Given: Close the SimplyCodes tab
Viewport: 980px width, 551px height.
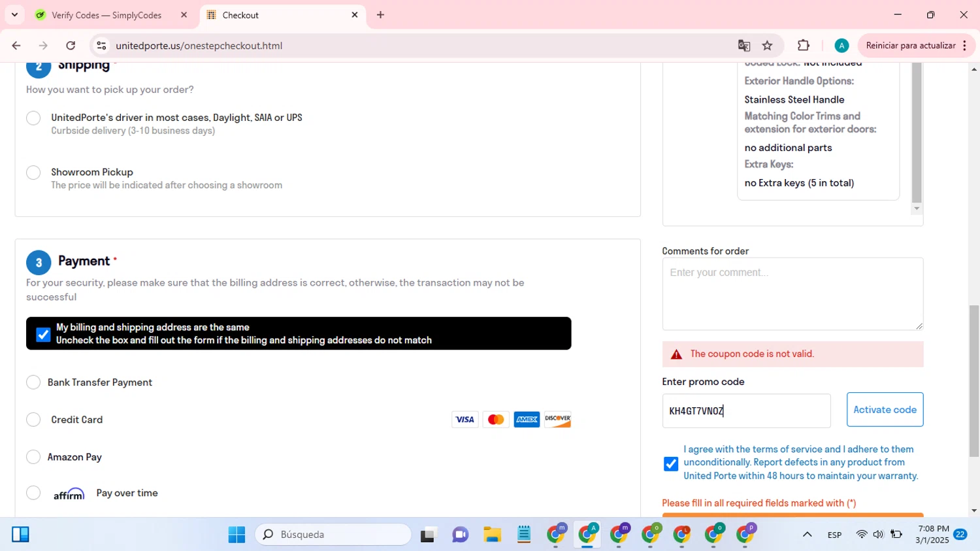Looking at the screenshot, I should pyautogui.click(x=184, y=15).
